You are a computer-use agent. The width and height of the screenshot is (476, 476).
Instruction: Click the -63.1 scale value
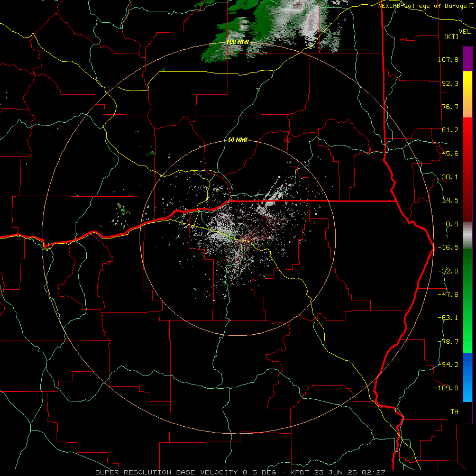coord(448,318)
